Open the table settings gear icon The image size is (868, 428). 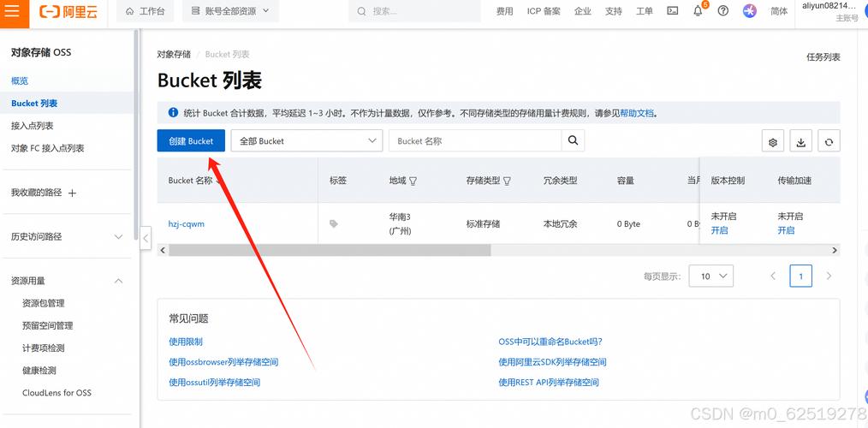773,142
